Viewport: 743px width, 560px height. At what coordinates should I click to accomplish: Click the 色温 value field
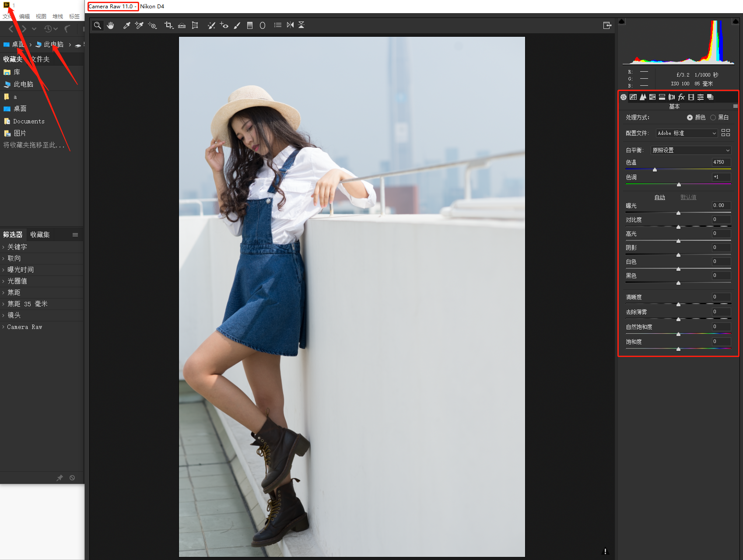721,162
